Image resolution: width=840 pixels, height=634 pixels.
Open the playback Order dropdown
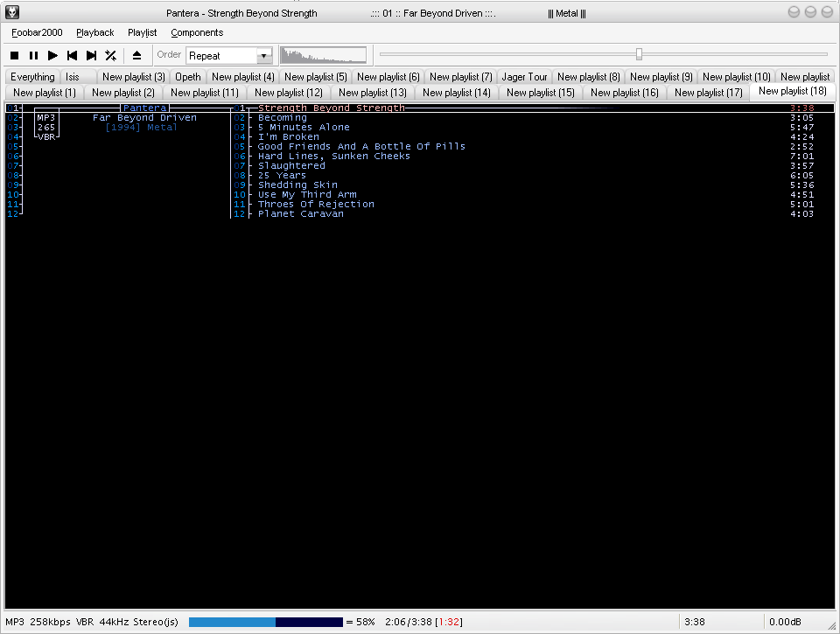264,55
